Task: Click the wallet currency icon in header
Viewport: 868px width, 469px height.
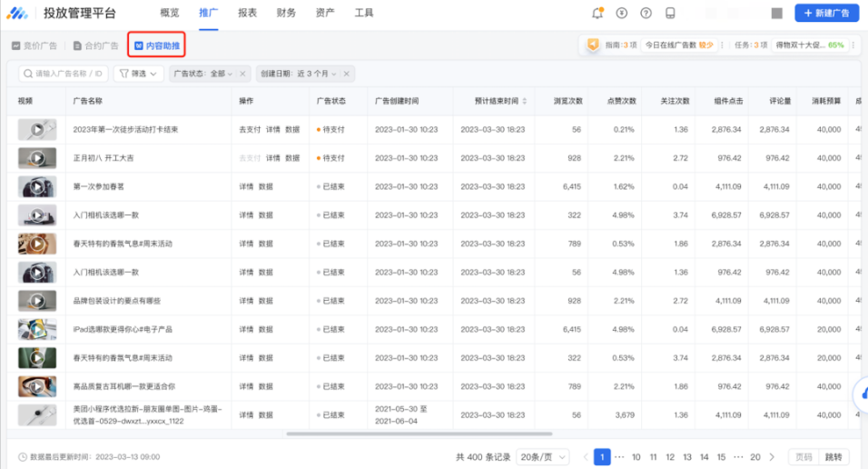Action: pyautogui.click(x=621, y=13)
